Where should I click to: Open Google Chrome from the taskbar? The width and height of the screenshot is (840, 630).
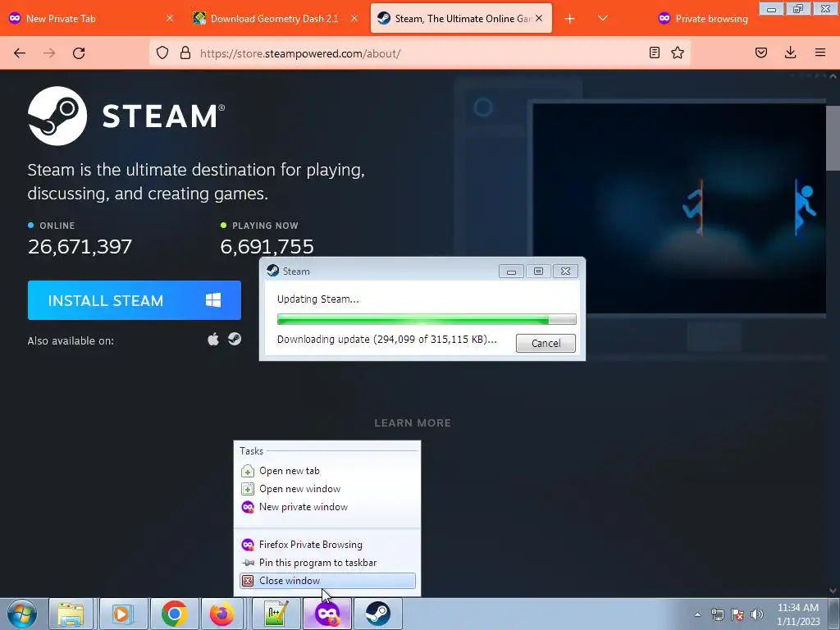pyautogui.click(x=174, y=614)
